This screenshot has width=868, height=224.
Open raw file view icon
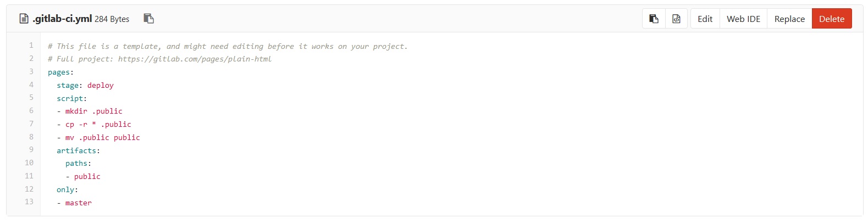tap(676, 19)
